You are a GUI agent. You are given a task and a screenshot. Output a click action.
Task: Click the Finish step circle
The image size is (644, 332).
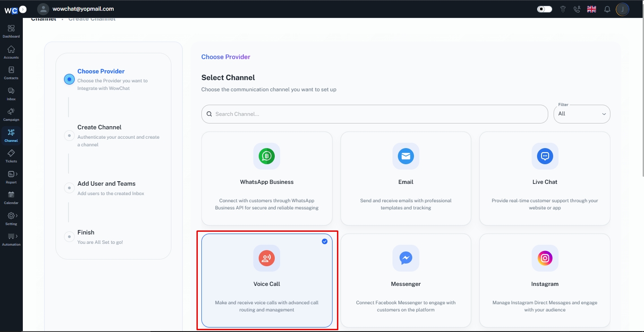coord(69,237)
